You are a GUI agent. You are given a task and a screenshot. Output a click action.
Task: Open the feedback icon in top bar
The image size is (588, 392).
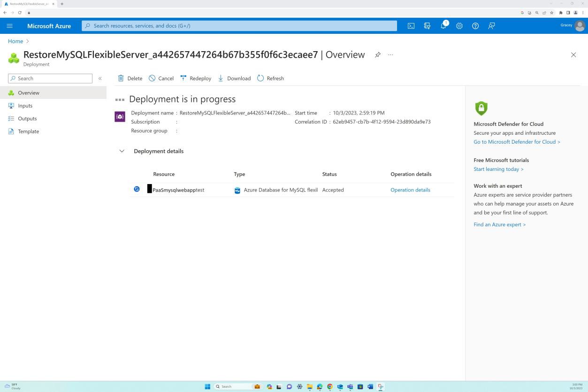[491, 26]
